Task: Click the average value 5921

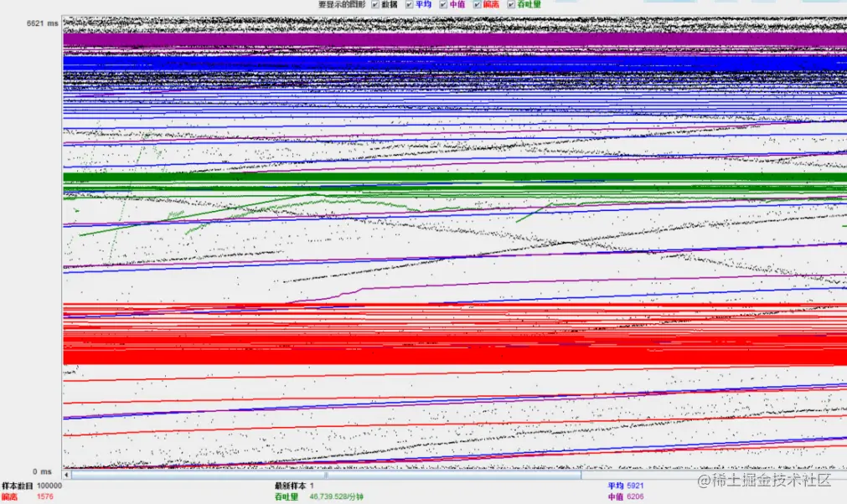Action: (x=635, y=486)
